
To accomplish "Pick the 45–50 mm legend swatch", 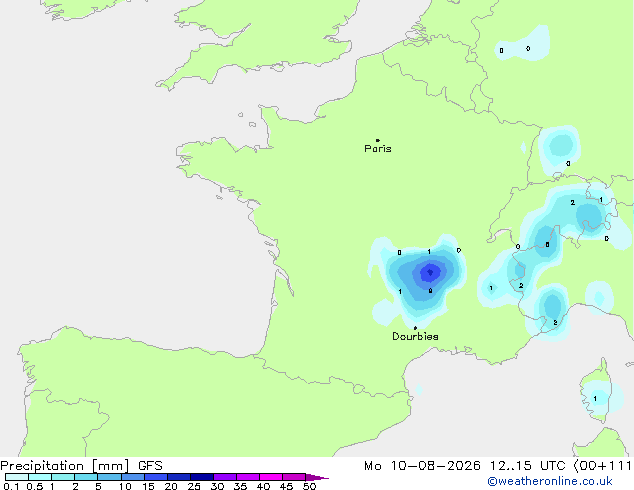I will 294,477.
